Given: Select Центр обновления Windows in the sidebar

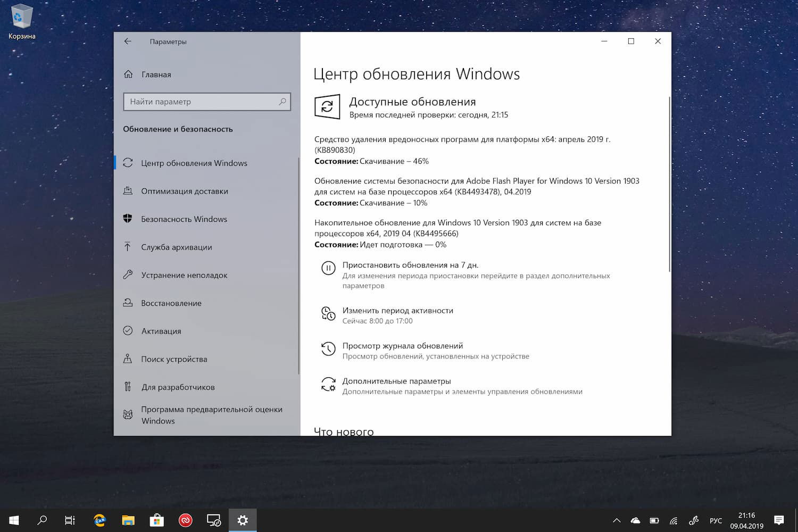Looking at the screenshot, I should [x=194, y=163].
